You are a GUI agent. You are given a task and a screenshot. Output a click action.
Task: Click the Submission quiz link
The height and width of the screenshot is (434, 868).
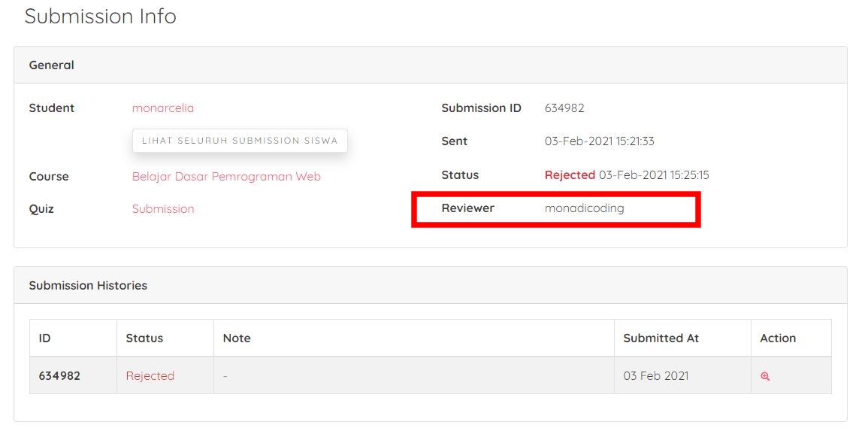coord(162,208)
